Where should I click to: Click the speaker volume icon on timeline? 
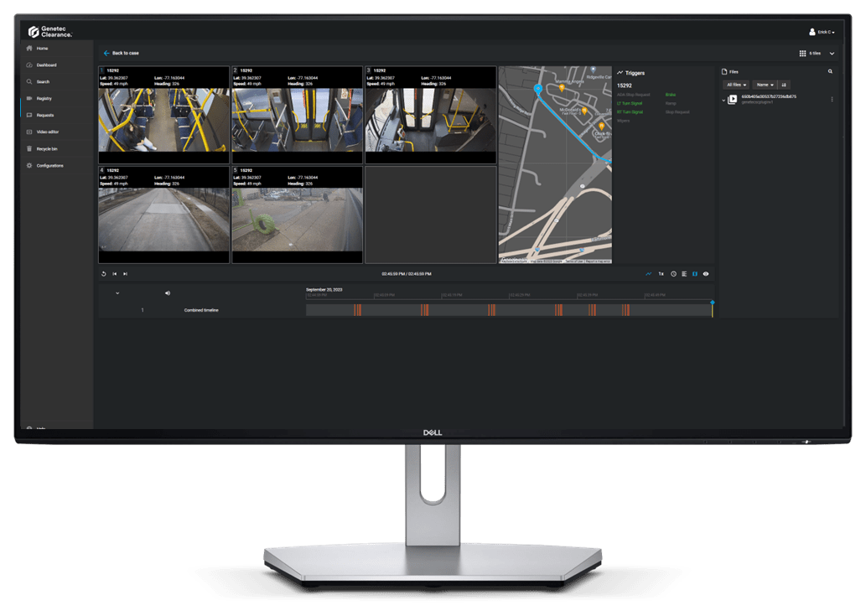[x=168, y=293]
